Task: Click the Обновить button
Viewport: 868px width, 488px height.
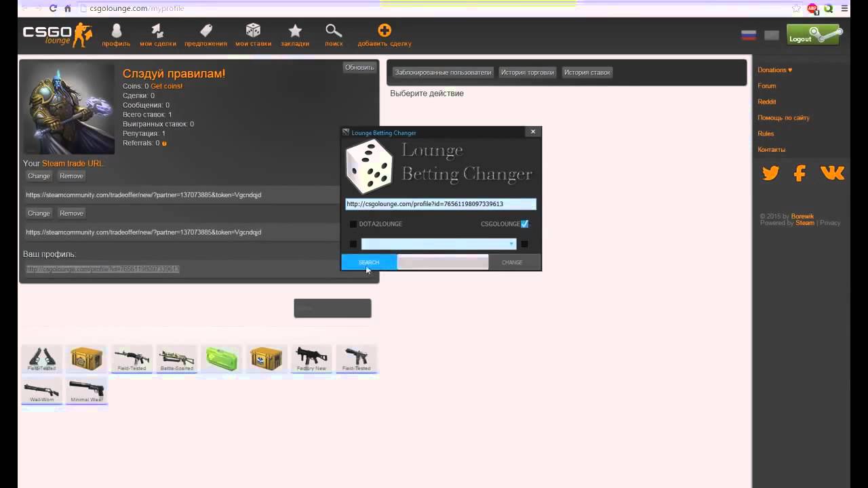Action: 359,68
